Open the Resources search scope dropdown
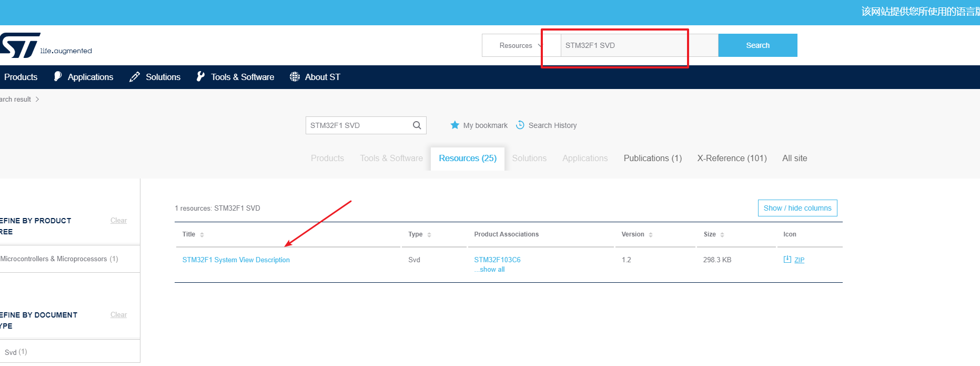Screen dimensions: 980x366 pos(520,45)
